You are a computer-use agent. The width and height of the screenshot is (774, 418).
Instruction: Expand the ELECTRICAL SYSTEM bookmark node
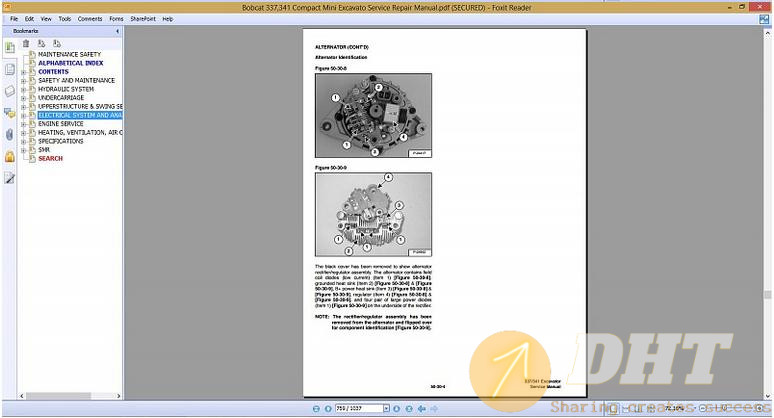coord(23,115)
